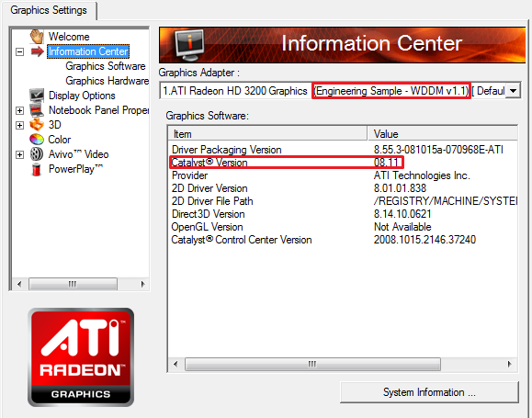Select the Driver Packaging Version row
This screenshot has height=418, width=532.
(x=343, y=150)
